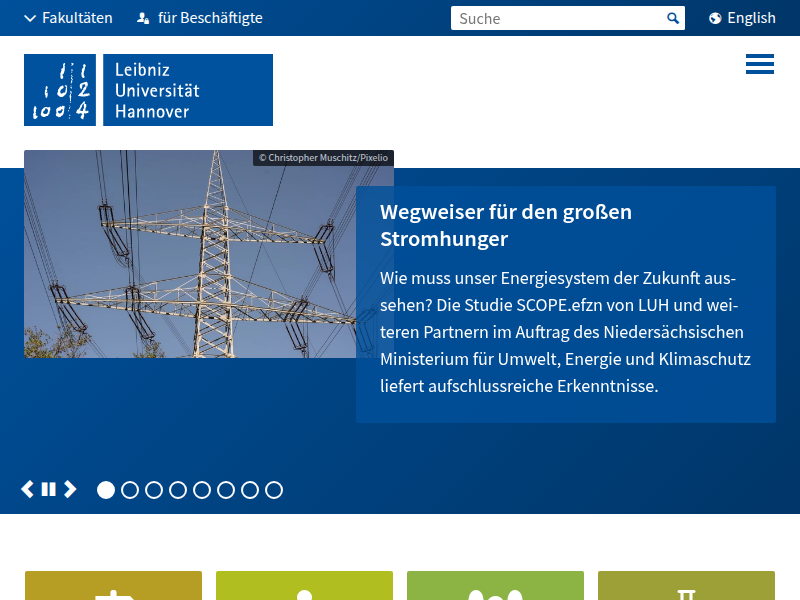Select the seventh slide indicator

pyautogui.click(x=250, y=490)
